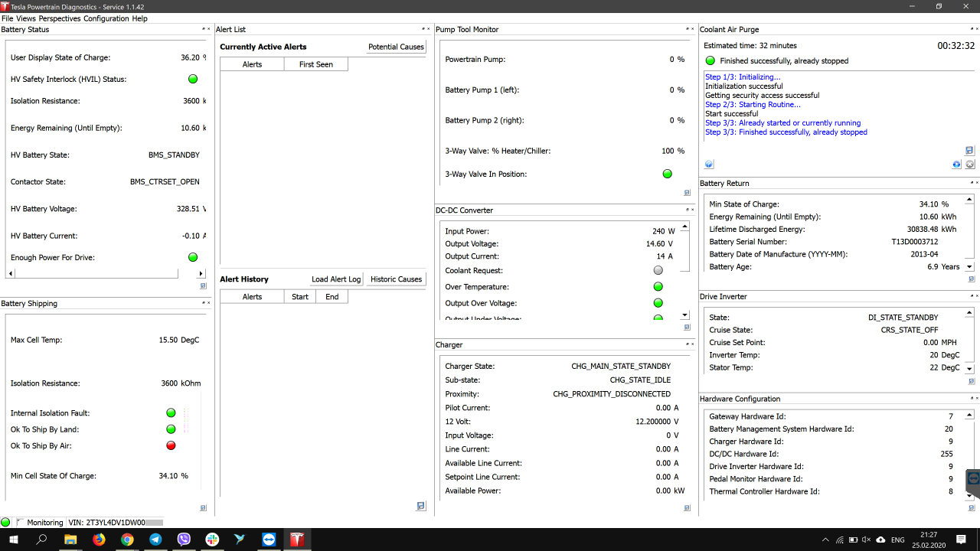Pin the Battery Status panel
This screenshot has width=980, height=551.
pos(203,29)
